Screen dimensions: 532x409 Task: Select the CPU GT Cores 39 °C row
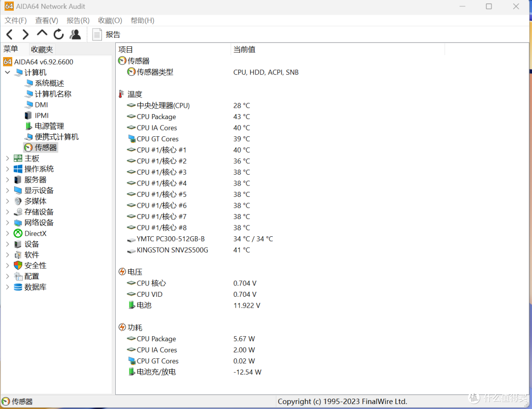coord(188,139)
